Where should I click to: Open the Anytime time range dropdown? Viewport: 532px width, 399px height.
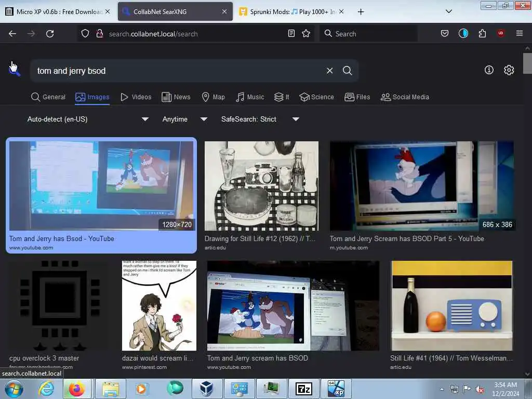point(185,119)
